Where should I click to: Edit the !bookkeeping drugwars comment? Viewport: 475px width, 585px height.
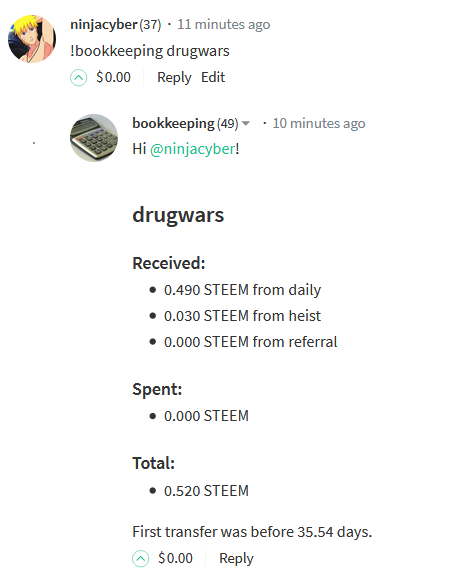(x=213, y=77)
